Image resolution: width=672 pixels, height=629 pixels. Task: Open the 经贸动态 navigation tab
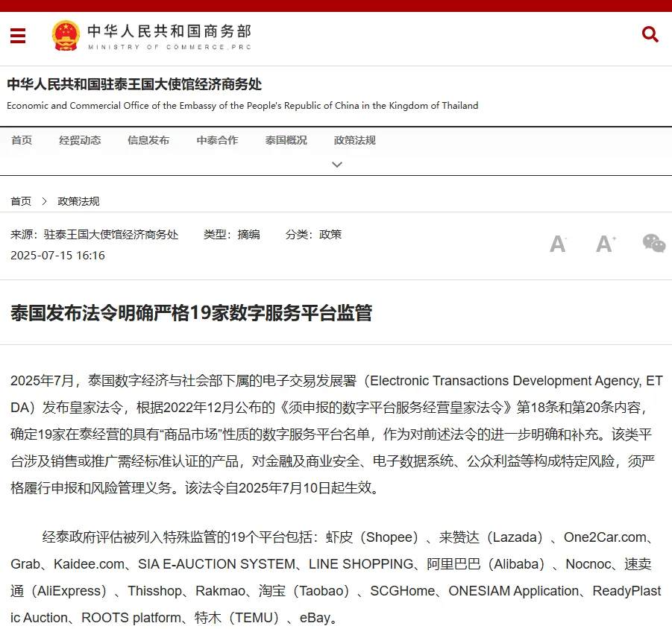point(80,140)
